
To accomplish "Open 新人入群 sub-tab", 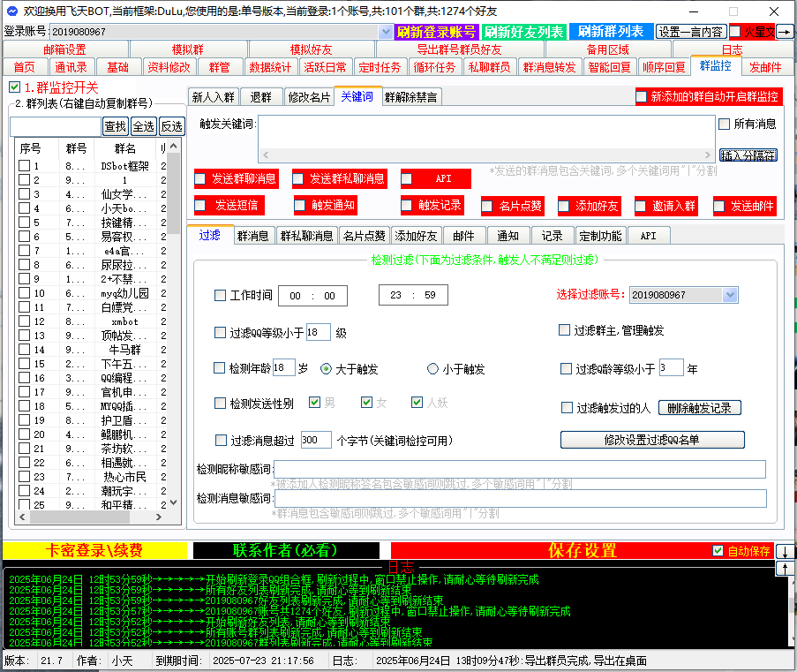I will click(x=213, y=97).
